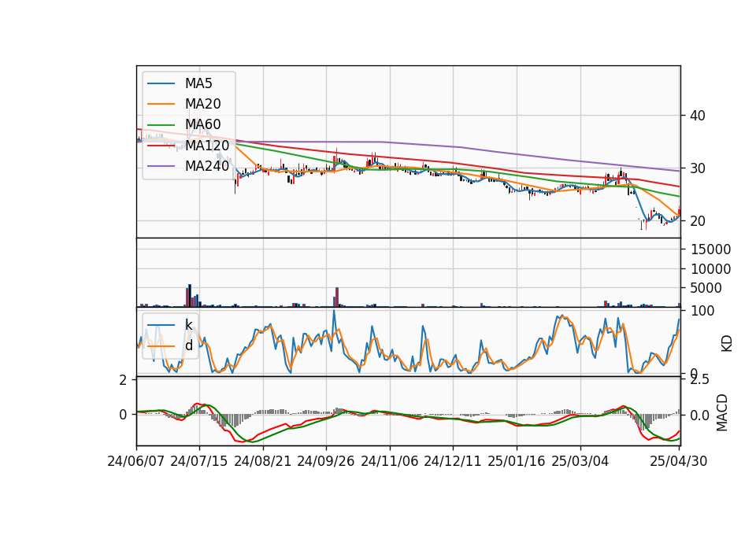Viewport: 756px width, 543px height.
Task: Click the tall volume bar near 24/09/26
Action: 337,297
